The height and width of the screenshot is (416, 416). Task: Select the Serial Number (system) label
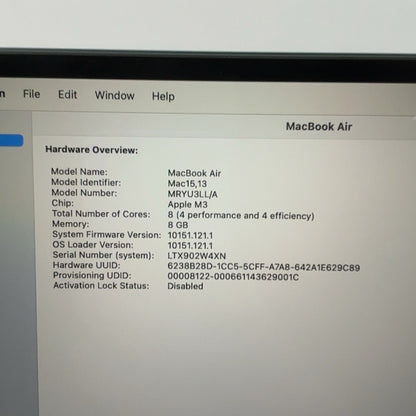pyautogui.click(x=104, y=255)
